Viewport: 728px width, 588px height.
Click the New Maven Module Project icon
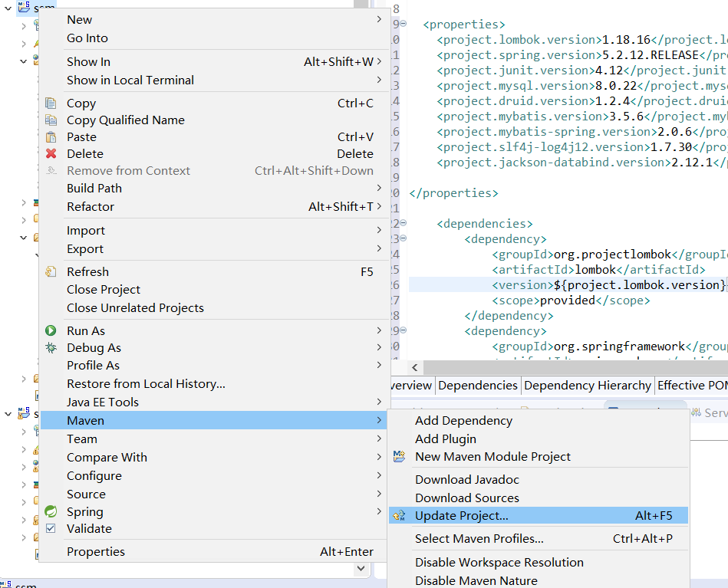[399, 456]
